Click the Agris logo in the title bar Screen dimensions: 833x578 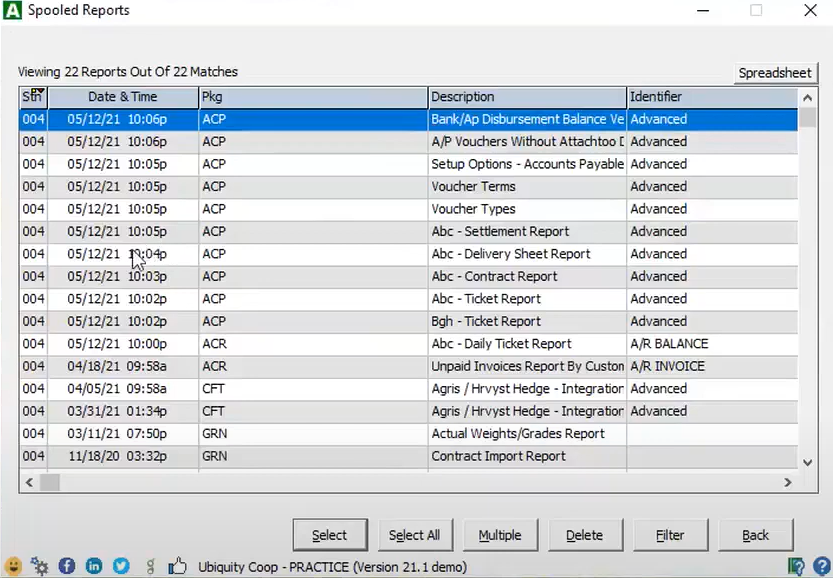tap(14, 10)
